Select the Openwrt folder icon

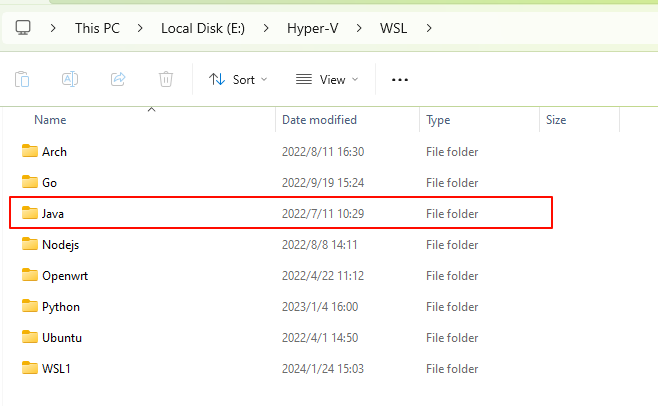(x=29, y=276)
